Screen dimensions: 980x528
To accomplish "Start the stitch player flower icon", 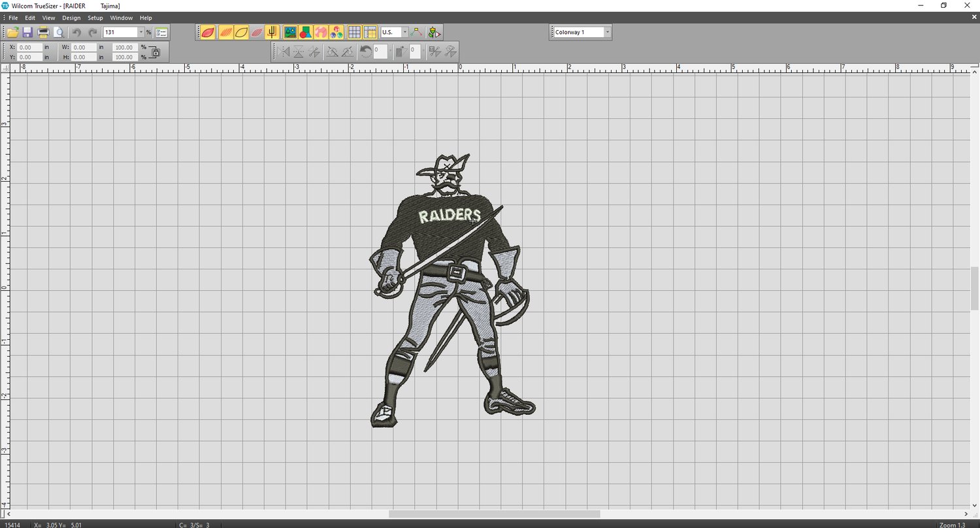I will [x=434, y=32].
